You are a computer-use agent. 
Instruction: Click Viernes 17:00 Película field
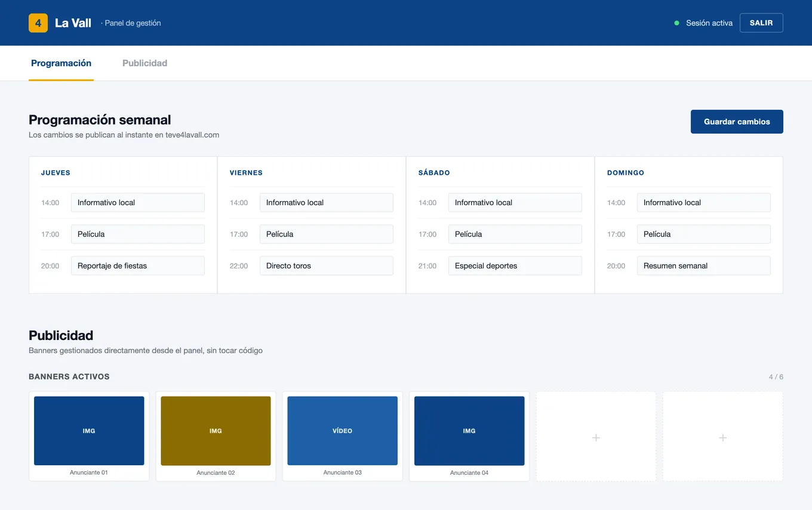[327, 234]
